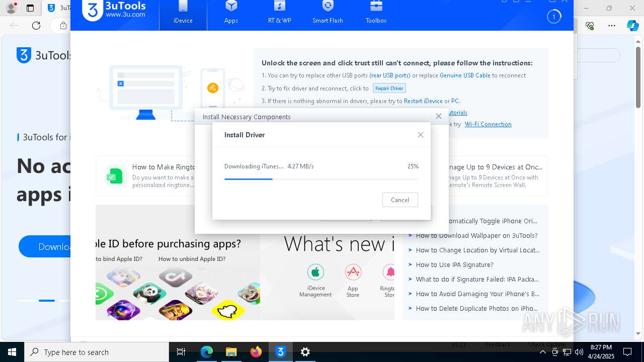Cancel the iTunes driver download
The image size is (644, 362).
pos(400,200)
